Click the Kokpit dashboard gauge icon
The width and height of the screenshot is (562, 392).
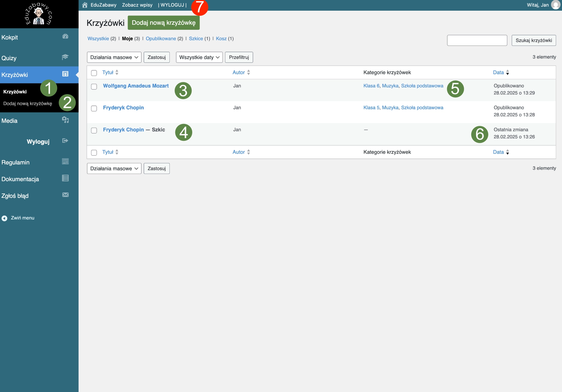tap(65, 37)
